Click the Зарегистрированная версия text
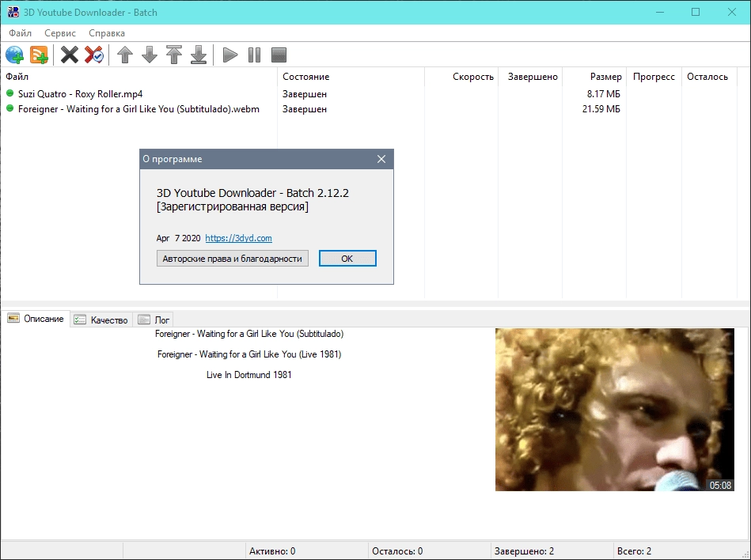 click(x=233, y=206)
